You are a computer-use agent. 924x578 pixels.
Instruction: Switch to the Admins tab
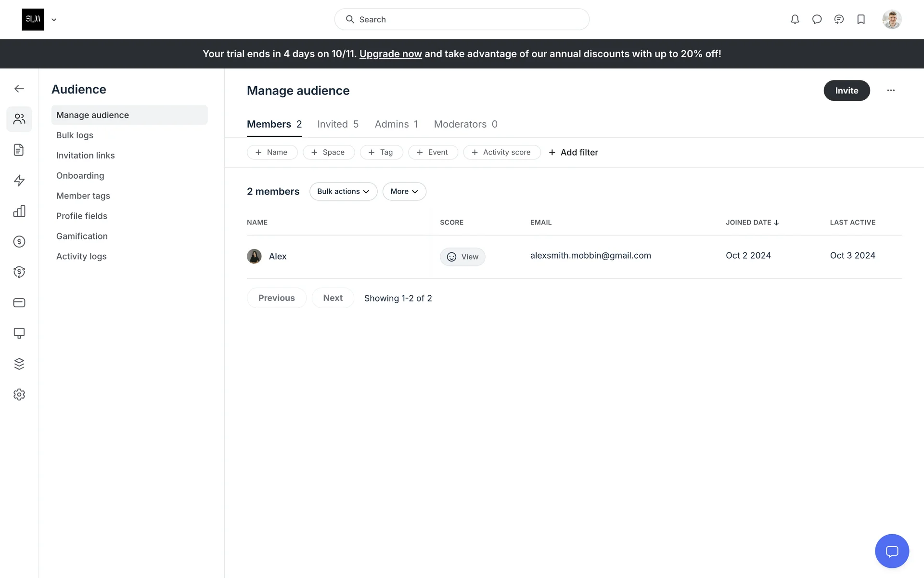(396, 124)
